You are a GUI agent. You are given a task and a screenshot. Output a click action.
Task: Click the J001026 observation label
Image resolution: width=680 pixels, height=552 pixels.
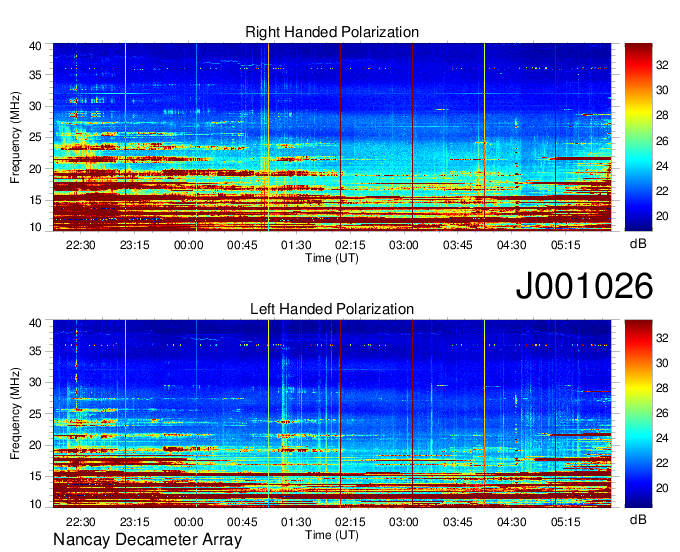[584, 286]
